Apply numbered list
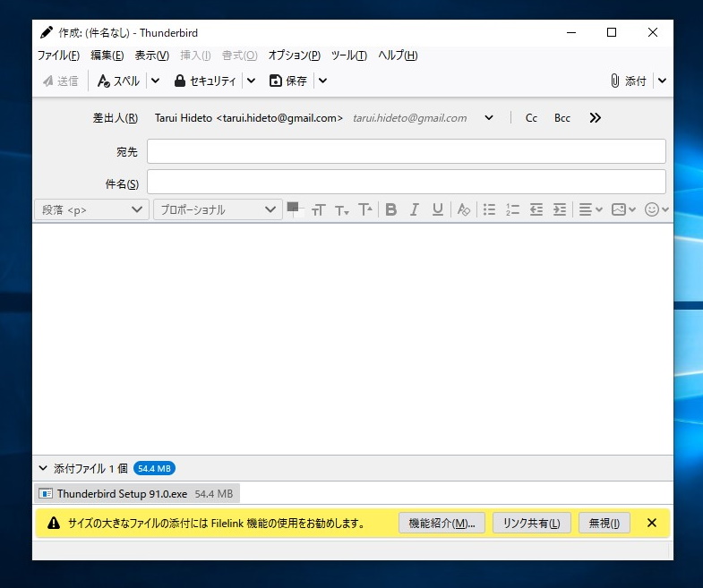Viewport: 703px width, 588px height. pyautogui.click(x=512, y=209)
